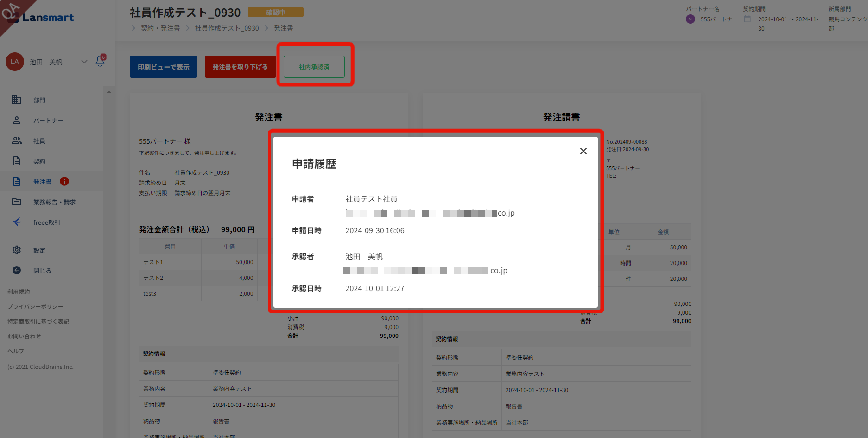This screenshot has height=438, width=868.
Task: Click application time 2024-09-30 16:06
Action: point(375,230)
